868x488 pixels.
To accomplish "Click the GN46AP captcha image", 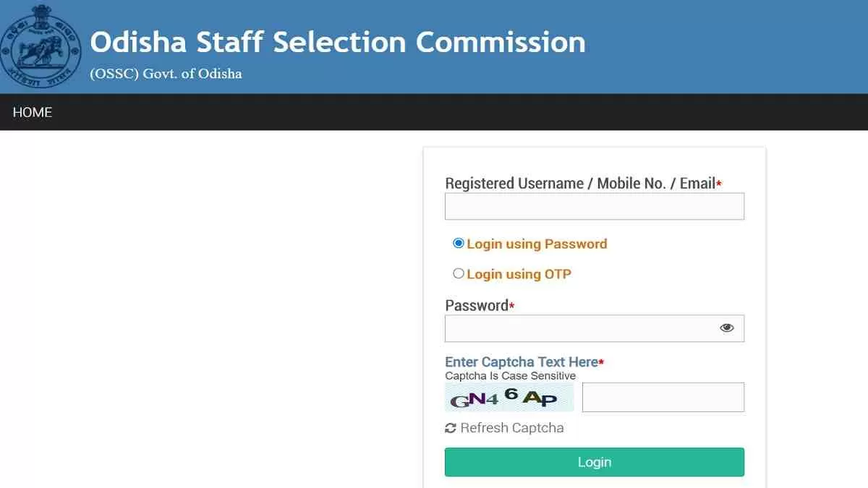I will tap(509, 398).
